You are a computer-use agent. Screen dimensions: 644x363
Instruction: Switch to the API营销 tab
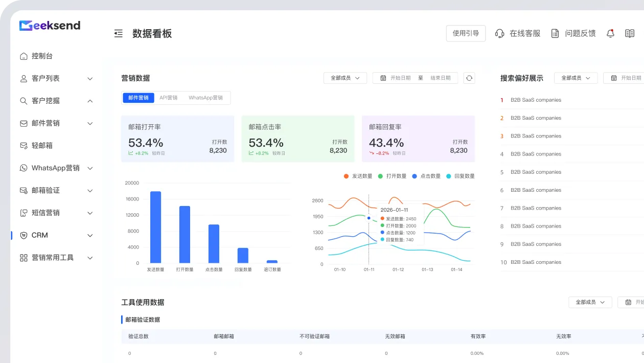(169, 98)
